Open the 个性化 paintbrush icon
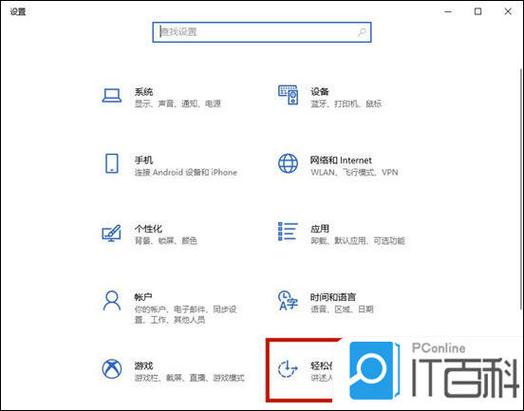This screenshot has height=411, width=524. click(x=112, y=233)
